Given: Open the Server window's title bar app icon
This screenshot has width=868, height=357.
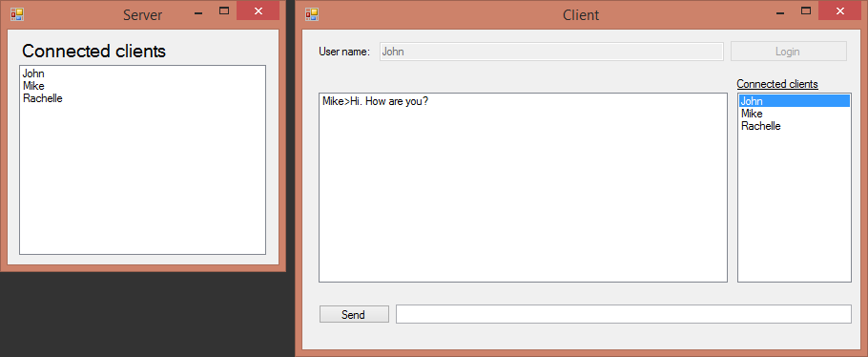Looking at the screenshot, I should (x=17, y=14).
